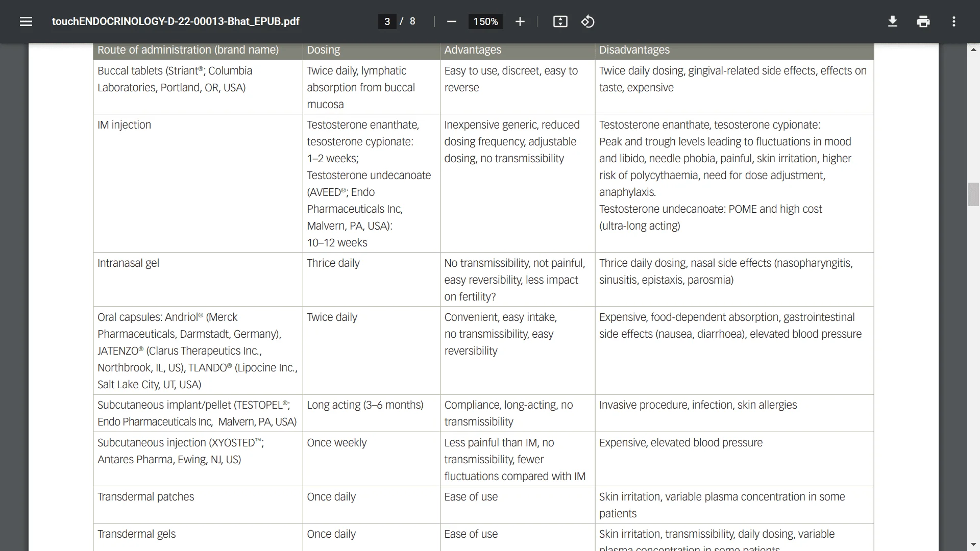Click the 'Dosing' column header
The width and height of the screenshot is (980, 551).
[x=323, y=50]
